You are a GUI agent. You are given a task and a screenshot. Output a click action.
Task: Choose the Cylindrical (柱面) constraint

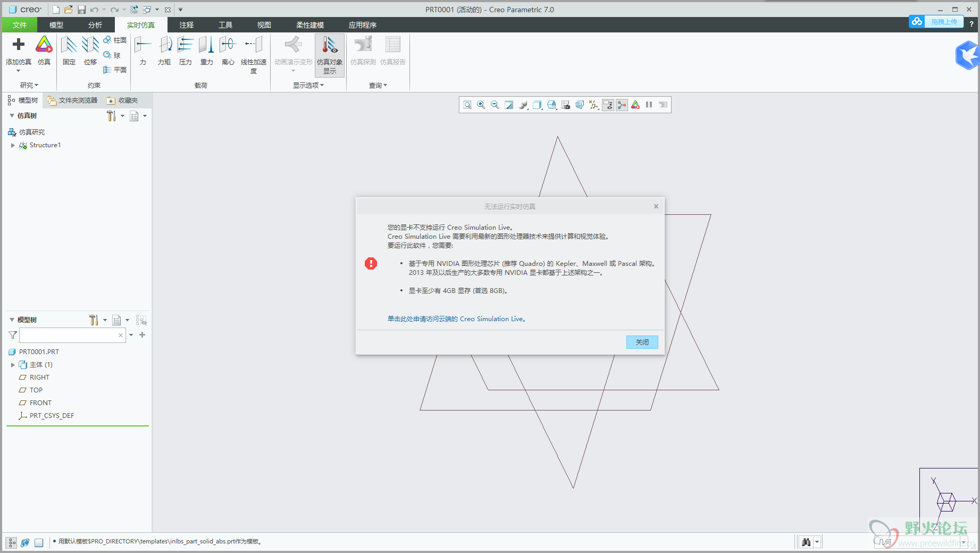(115, 40)
